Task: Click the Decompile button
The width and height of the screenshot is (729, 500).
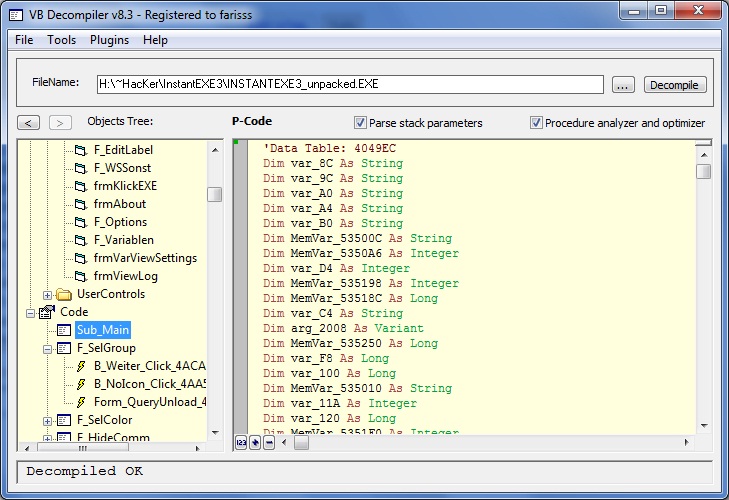Action: 675,85
